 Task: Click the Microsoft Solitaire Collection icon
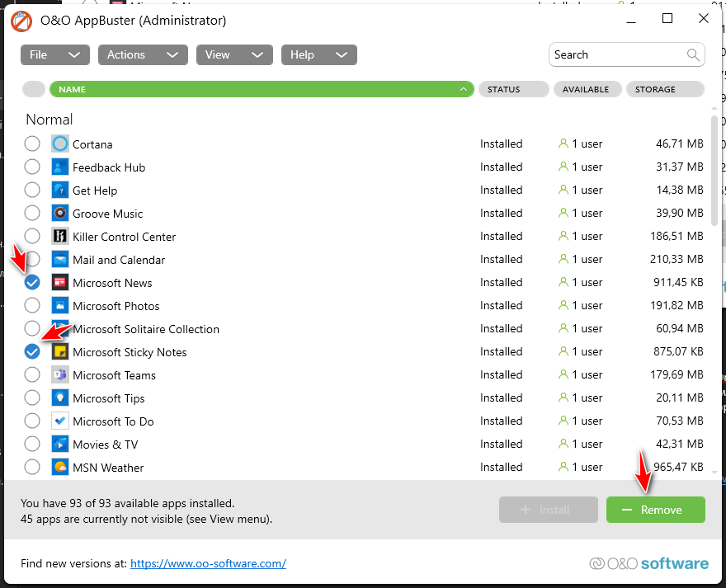tap(60, 329)
